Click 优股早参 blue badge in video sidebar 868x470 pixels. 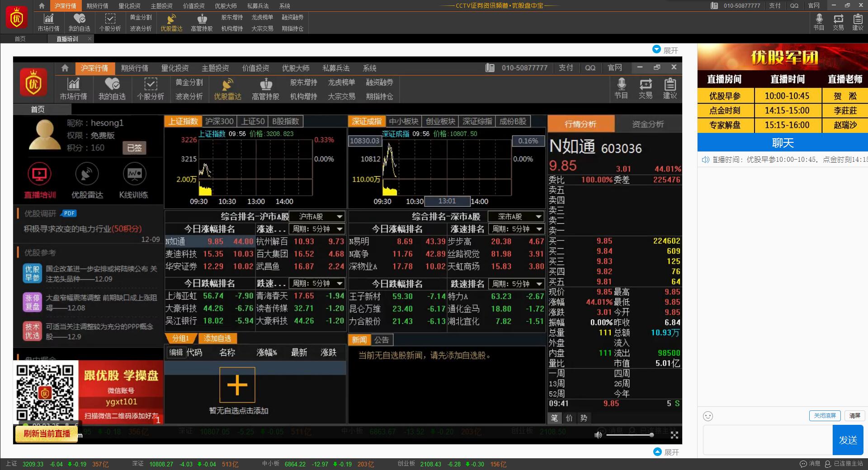click(x=33, y=273)
